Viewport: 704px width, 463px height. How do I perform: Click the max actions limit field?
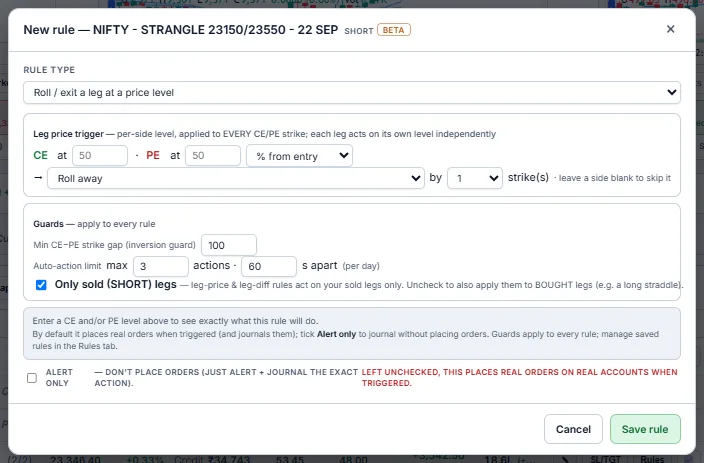coord(161,266)
